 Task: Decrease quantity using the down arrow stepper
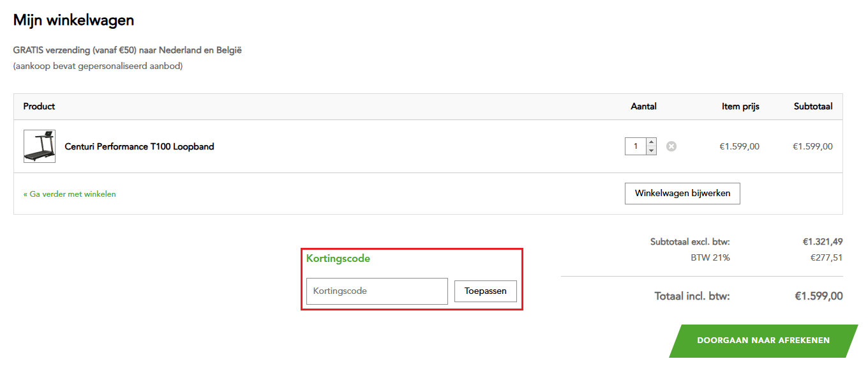650,149
